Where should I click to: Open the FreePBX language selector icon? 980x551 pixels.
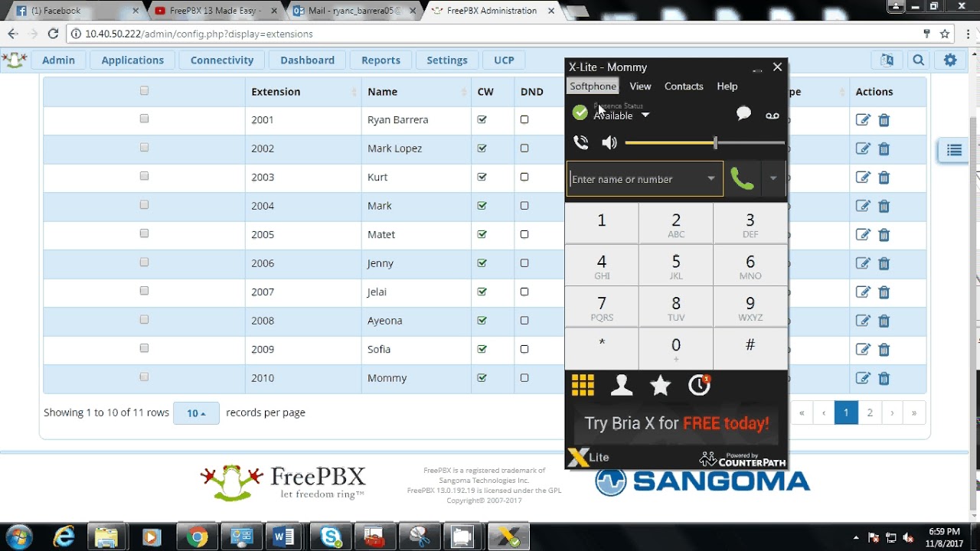887,60
